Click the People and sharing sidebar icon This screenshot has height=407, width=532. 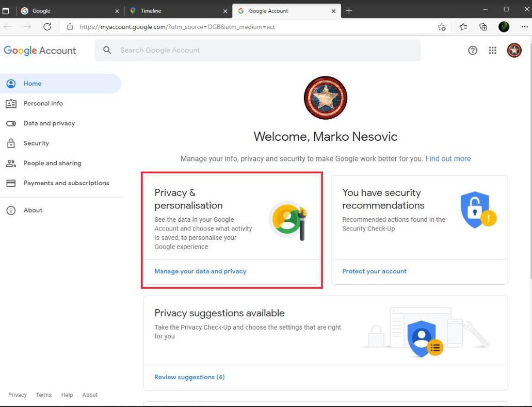(11, 163)
